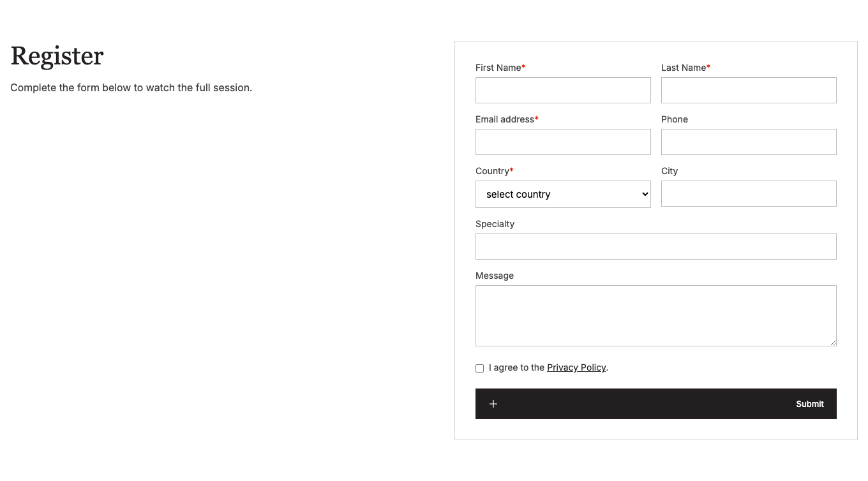Focus the Last Name input field
Image resolution: width=868 pixels, height=481 pixels.
click(x=749, y=90)
